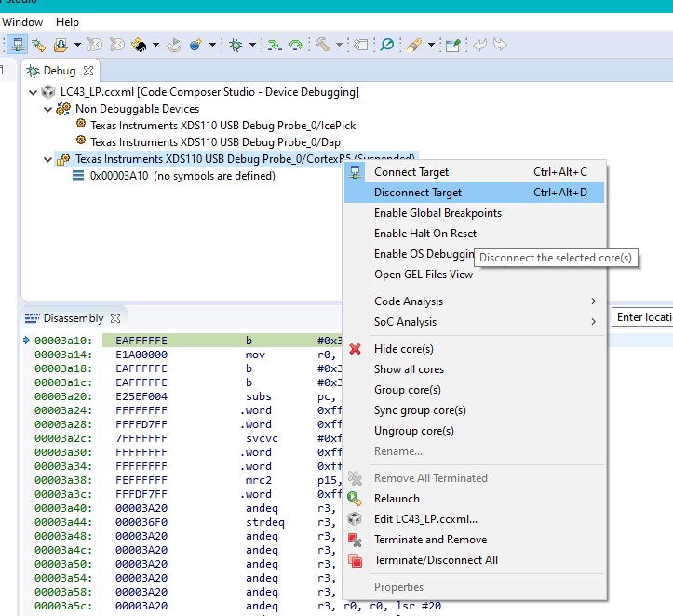The image size is (673, 616).
Task: Toggle Enable Halt On Reset option
Action: pos(475,234)
